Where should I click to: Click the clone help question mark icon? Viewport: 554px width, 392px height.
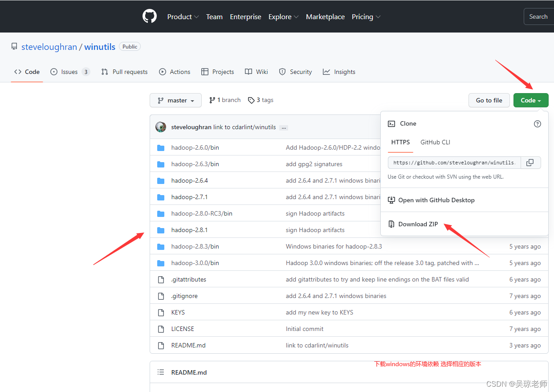(538, 124)
